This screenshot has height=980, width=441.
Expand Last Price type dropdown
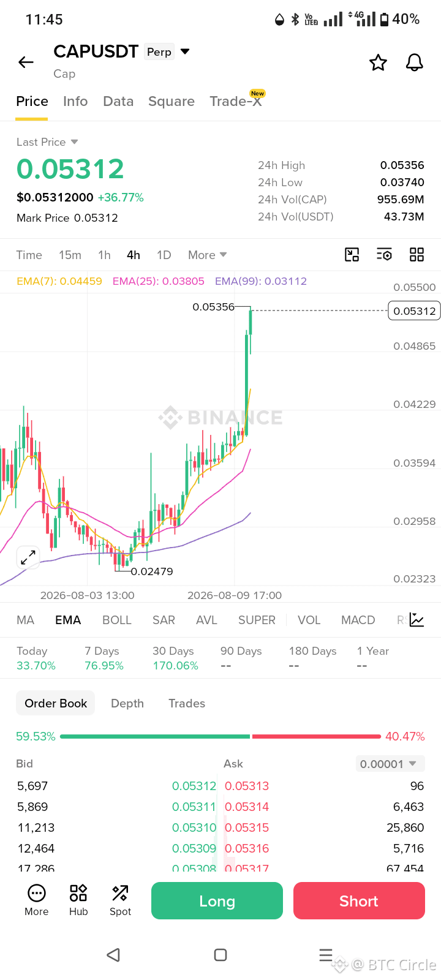(74, 141)
